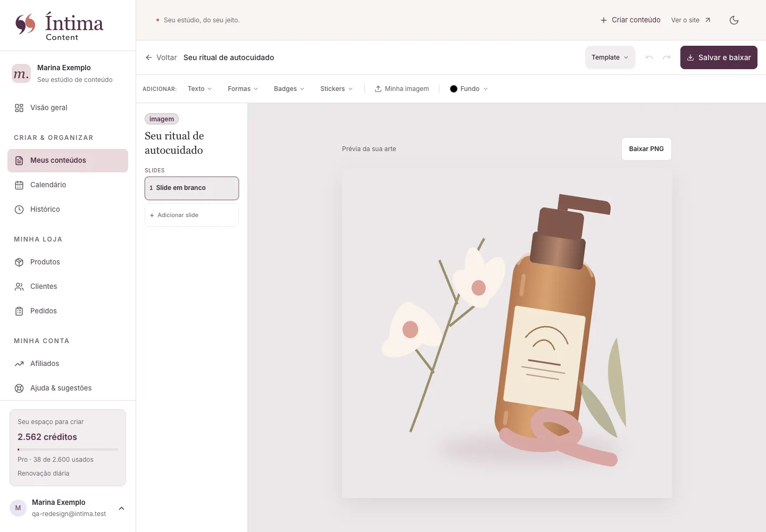766x532 pixels.
Task: Click the Marina Exemplo studio avatar
Action: [21, 73]
